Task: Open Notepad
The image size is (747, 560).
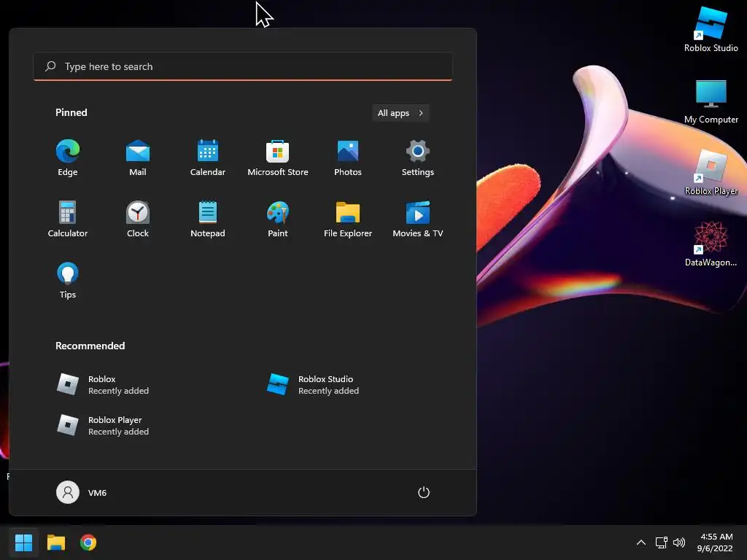Action: click(x=208, y=219)
